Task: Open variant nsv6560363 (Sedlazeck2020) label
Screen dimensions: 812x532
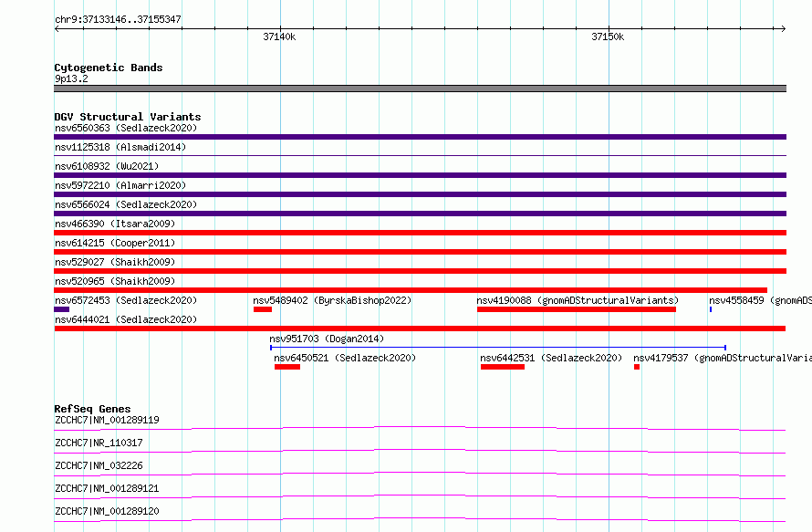Action: 126,128
